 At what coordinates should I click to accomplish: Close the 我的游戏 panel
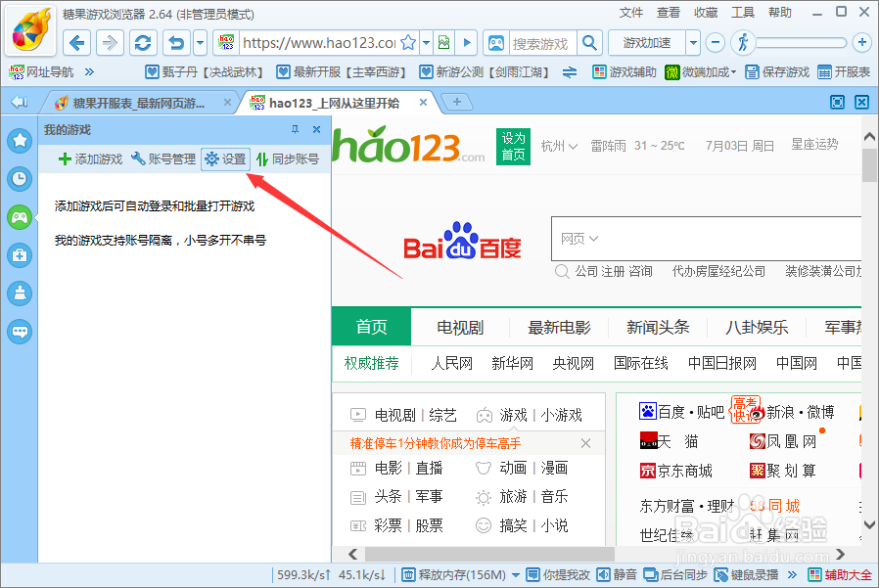317,129
